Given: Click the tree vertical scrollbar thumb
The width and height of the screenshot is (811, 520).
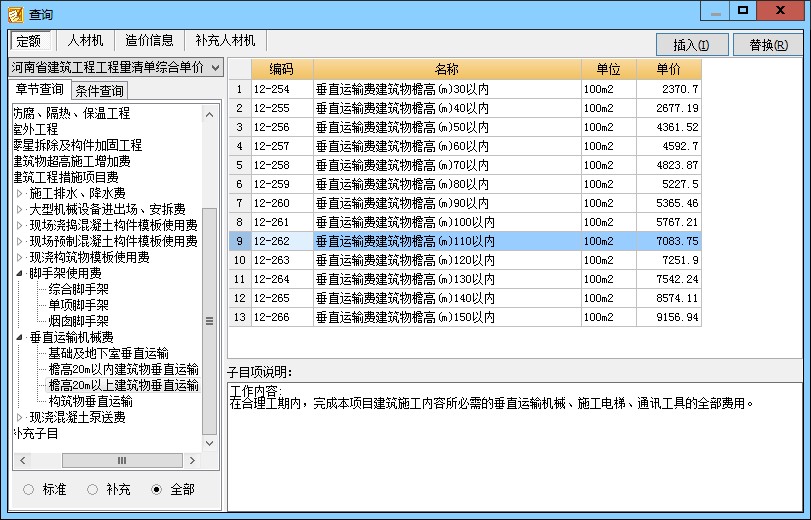Looking at the screenshot, I should [209, 321].
